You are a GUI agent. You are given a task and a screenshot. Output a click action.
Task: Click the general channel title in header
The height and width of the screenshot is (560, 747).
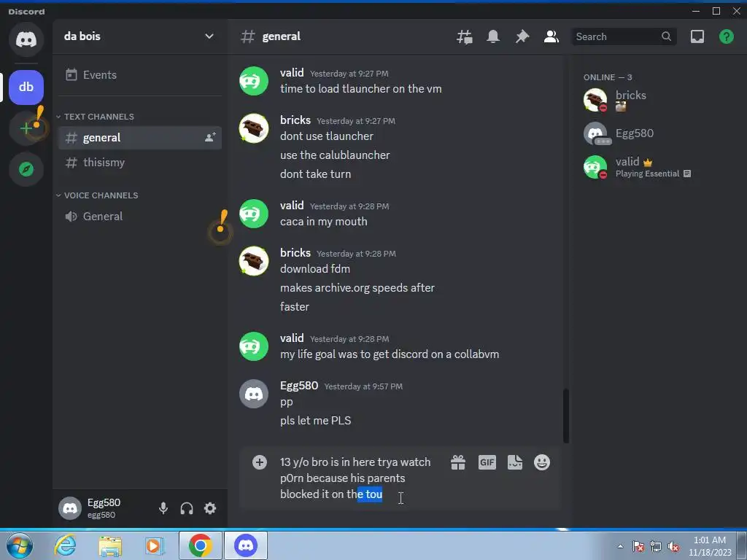pos(281,36)
